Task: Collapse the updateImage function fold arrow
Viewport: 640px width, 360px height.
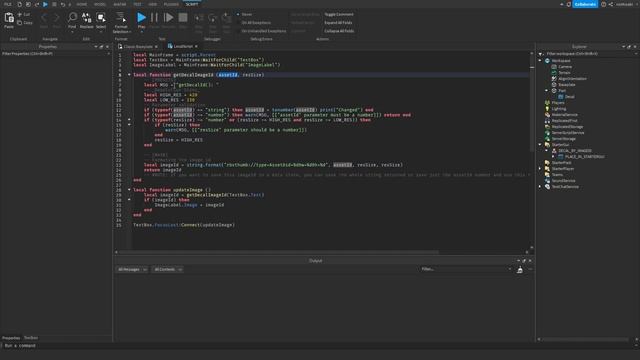Action: (129, 190)
